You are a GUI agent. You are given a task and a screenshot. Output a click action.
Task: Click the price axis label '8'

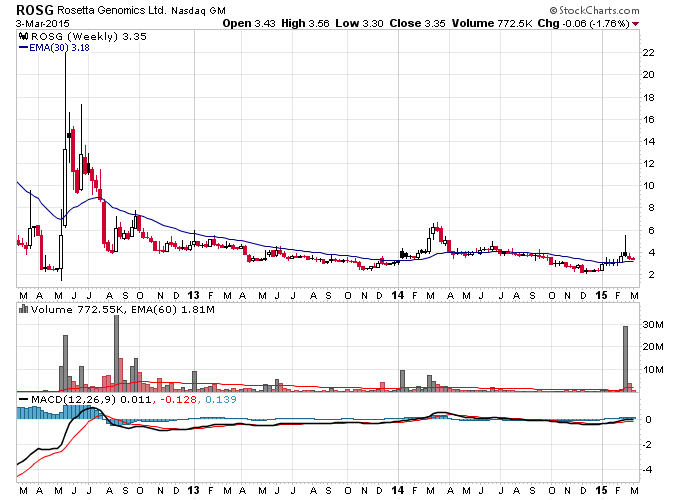click(651, 208)
